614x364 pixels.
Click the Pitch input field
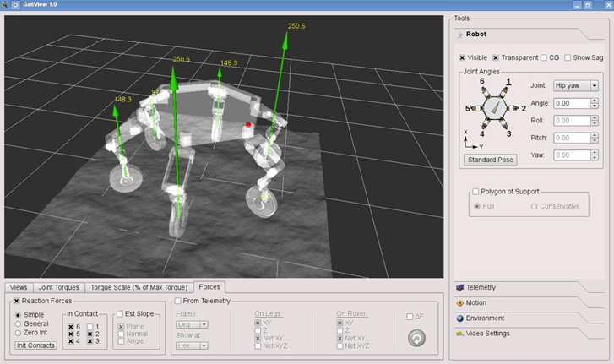click(572, 138)
